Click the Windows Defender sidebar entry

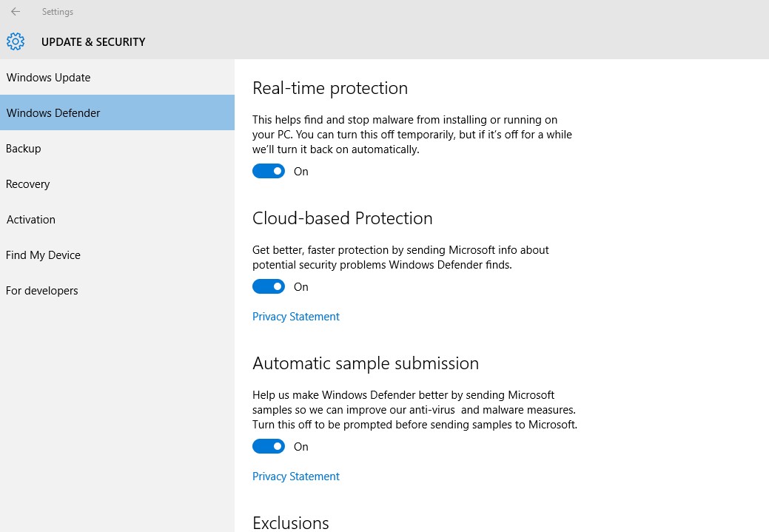[x=53, y=112]
